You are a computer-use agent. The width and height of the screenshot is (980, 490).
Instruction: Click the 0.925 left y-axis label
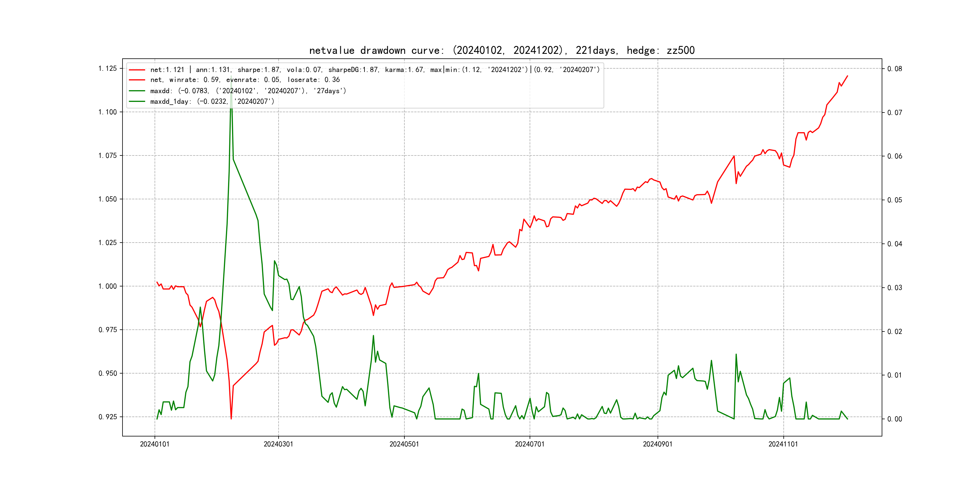107,417
